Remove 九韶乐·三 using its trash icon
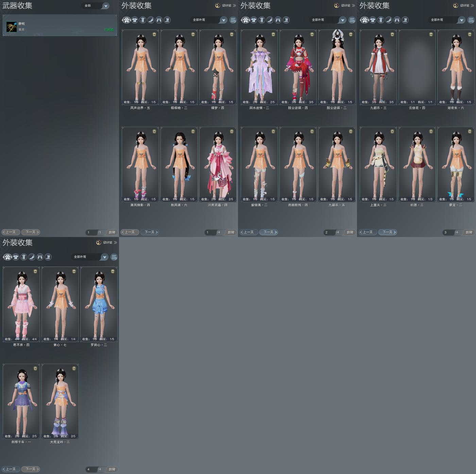This screenshot has height=474, width=476. click(392, 34)
